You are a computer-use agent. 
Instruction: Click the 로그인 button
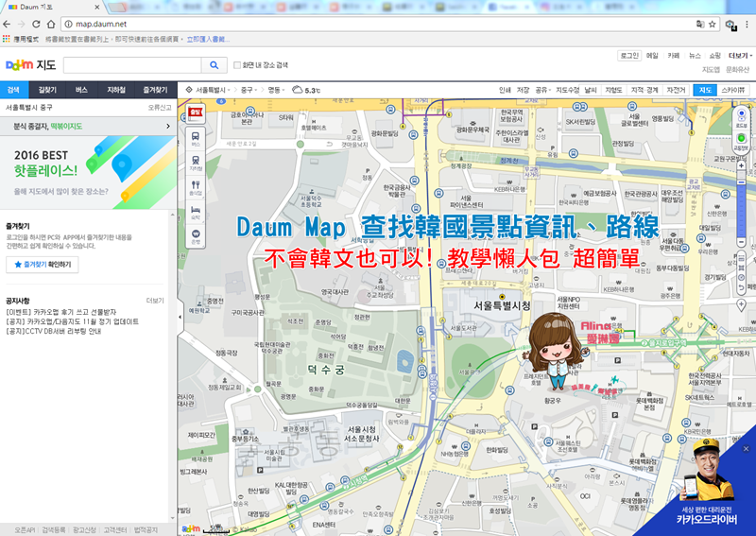[x=629, y=56]
